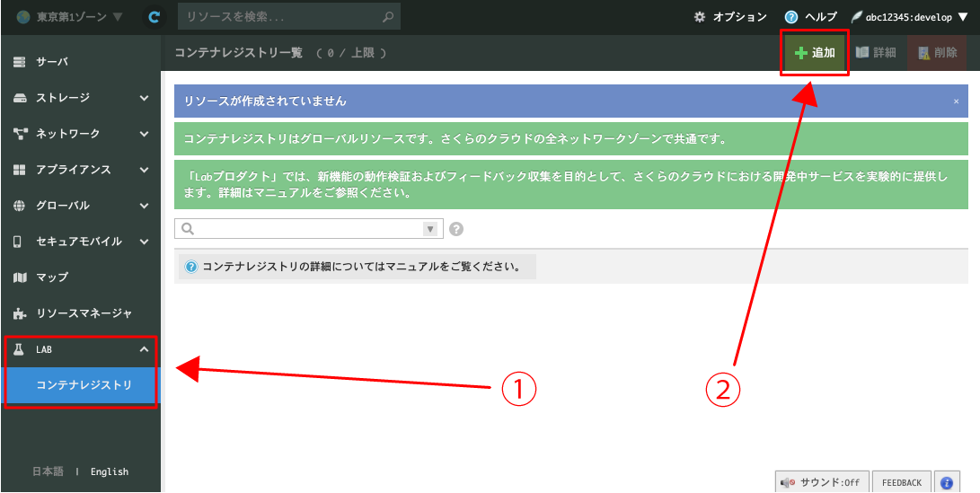Expand the ネットワーク sidebar section
This screenshot has height=493, width=980.
coord(80,134)
